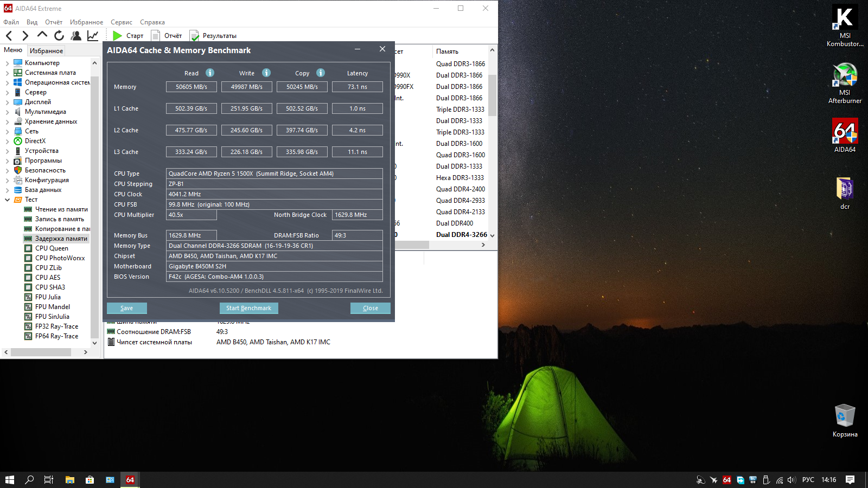This screenshot has height=488, width=868.
Task: Open AIDA64 desktop shortcut
Action: point(845,136)
